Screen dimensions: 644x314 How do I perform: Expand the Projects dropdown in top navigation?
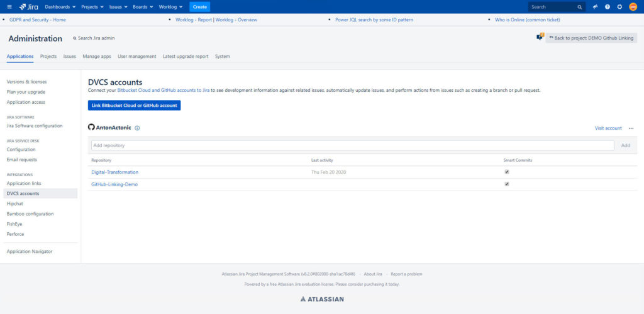(x=92, y=7)
